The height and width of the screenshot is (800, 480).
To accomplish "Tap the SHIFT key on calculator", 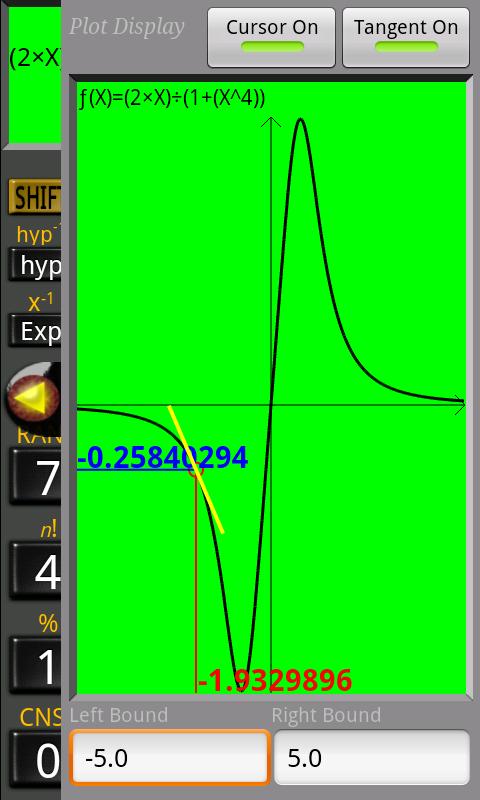I will (35, 196).
